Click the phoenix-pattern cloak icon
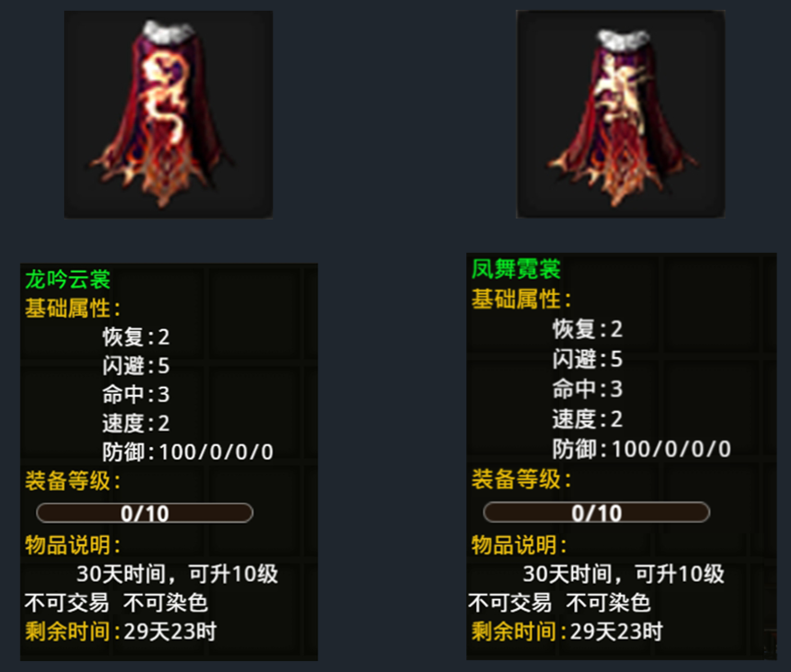Image resolution: width=791 pixels, height=672 pixels. pos(621,114)
